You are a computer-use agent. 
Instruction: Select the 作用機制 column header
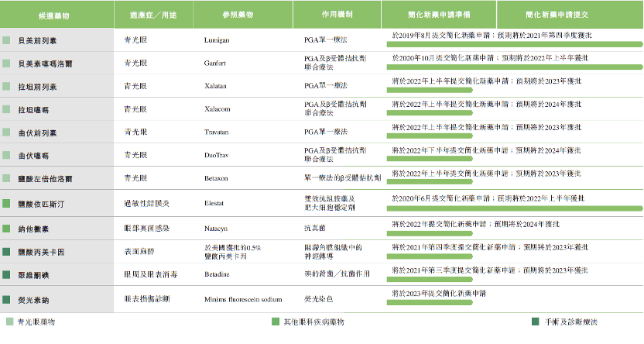coord(337,15)
